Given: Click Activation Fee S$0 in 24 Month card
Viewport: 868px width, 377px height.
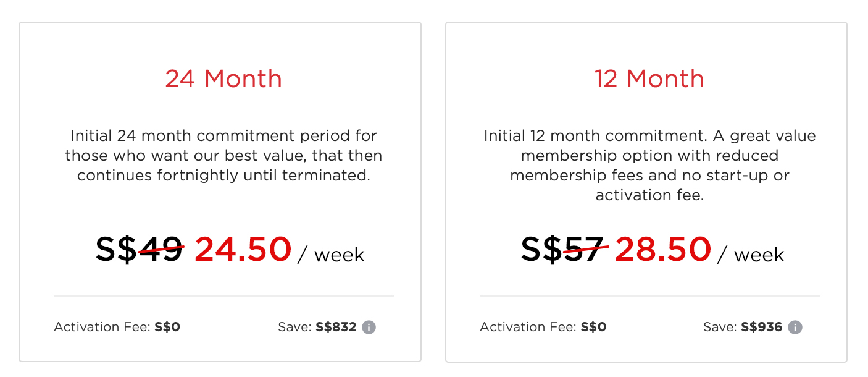Looking at the screenshot, I should click(117, 327).
